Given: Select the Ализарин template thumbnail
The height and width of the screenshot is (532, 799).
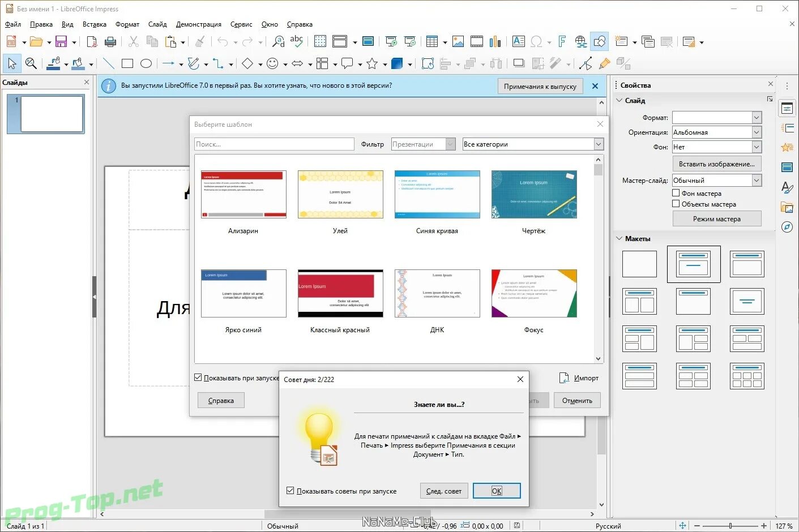Looking at the screenshot, I should coord(243,194).
